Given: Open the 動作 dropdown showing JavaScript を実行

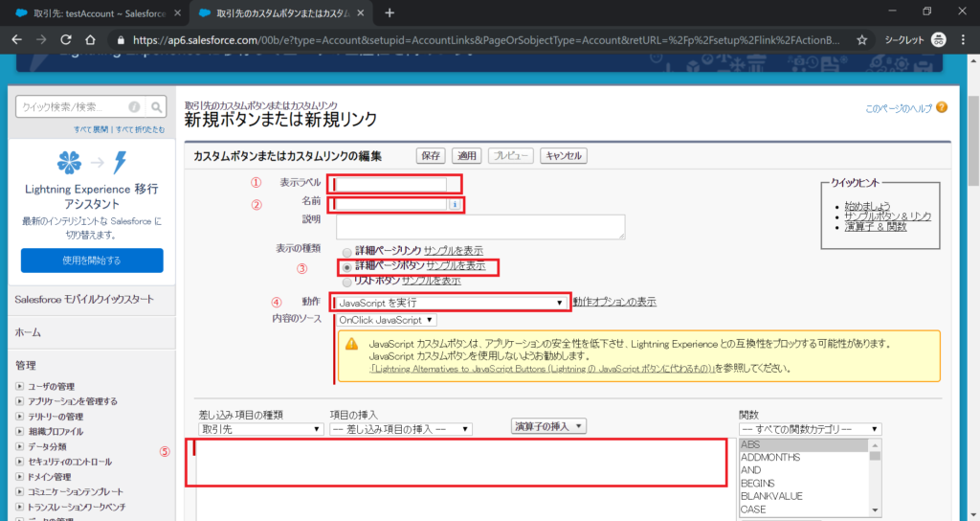Looking at the screenshot, I should pos(449,303).
